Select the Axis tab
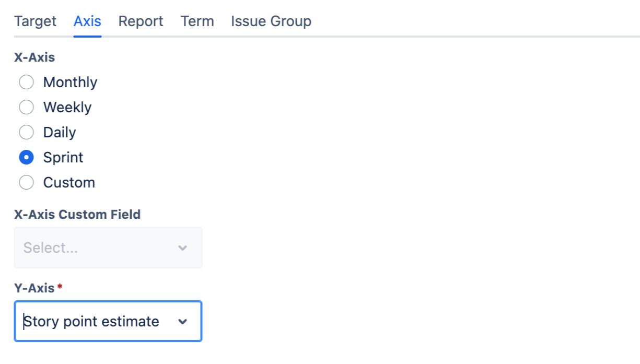This screenshot has width=640, height=364. (x=87, y=21)
